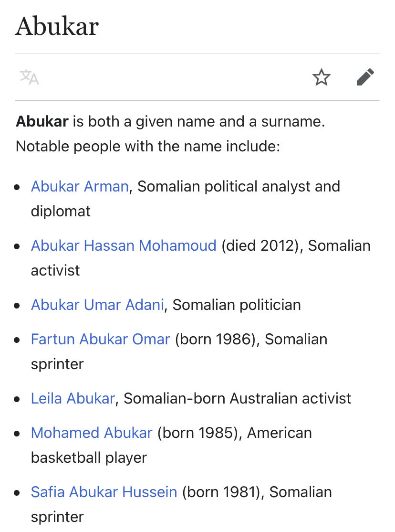395x532 pixels.
Task: Open the Abukar Arman article
Action: pyautogui.click(x=80, y=186)
